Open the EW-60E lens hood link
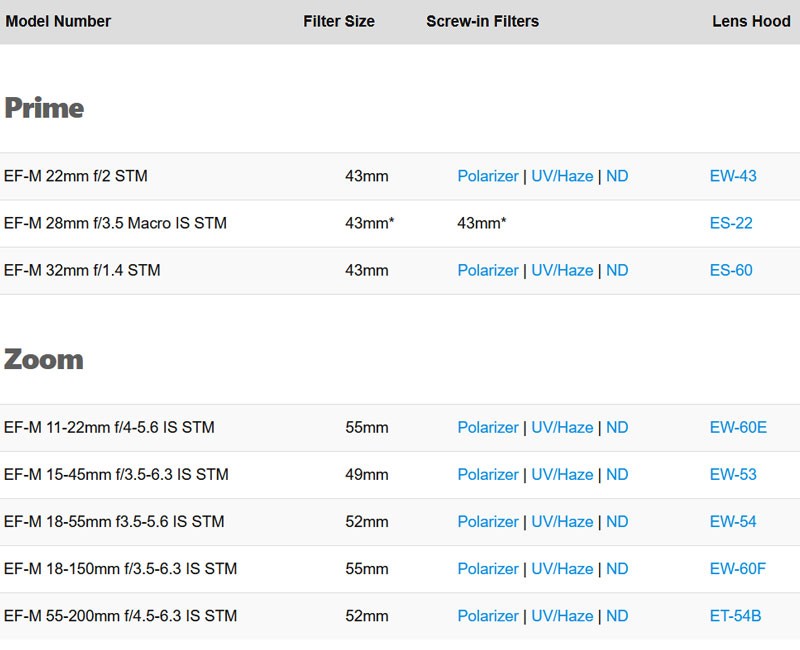This screenshot has height=650, width=800. point(738,427)
